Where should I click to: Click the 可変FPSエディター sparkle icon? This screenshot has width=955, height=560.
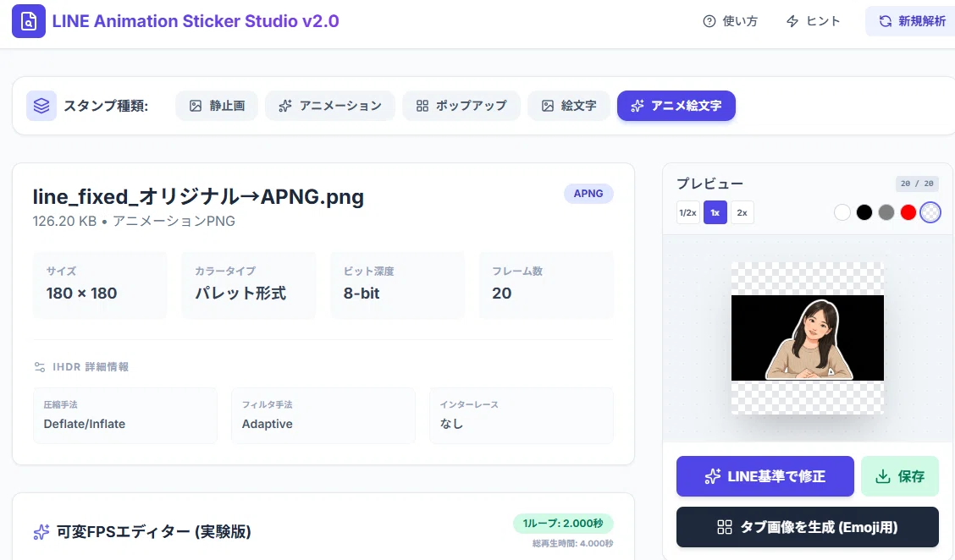click(x=41, y=532)
